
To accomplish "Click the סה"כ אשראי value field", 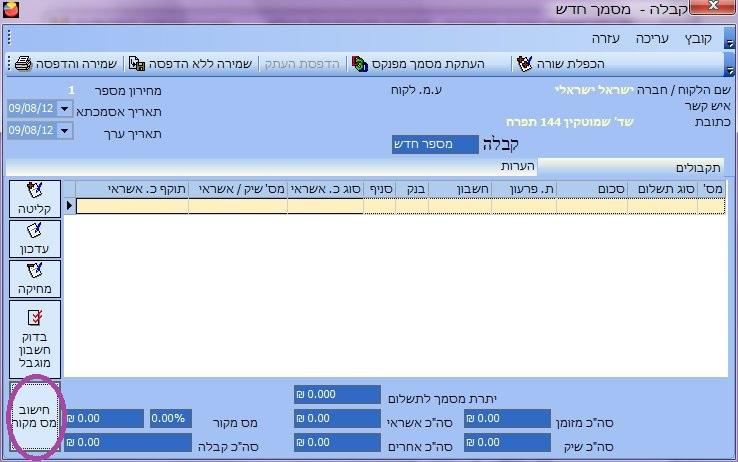I will pyautogui.click(x=337, y=418).
